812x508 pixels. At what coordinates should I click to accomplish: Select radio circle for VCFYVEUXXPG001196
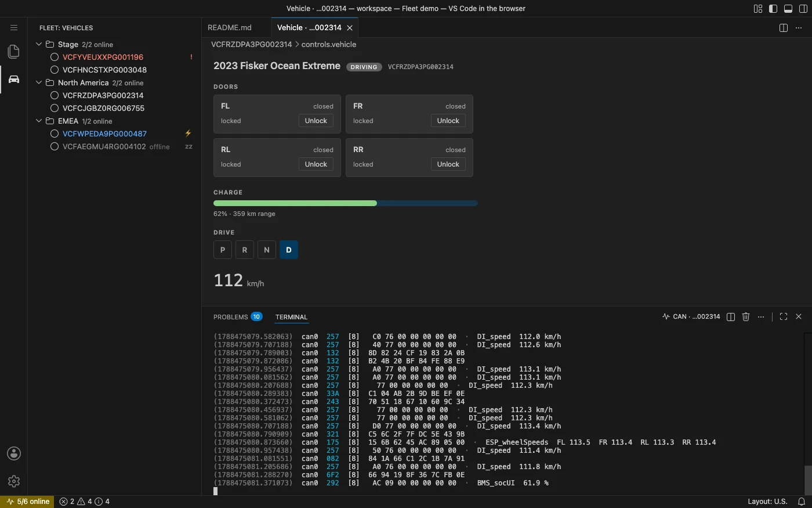[55, 57]
